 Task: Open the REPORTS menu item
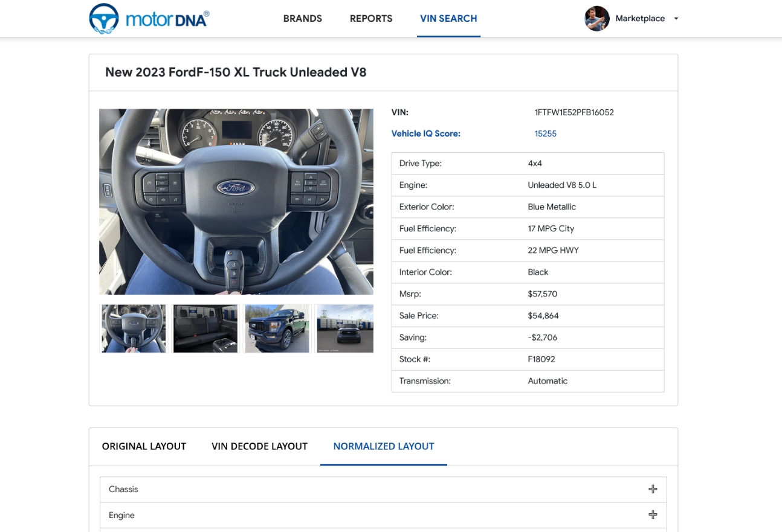point(370,19)
